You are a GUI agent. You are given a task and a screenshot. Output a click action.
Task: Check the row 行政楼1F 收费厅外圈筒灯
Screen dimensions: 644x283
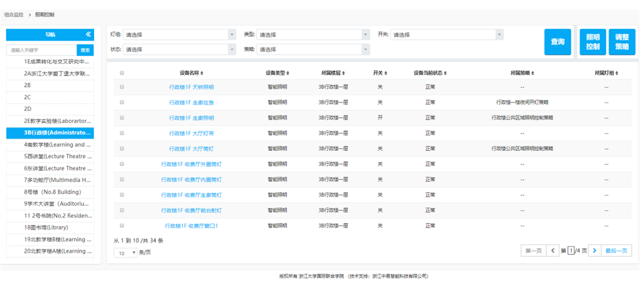pos(122,164)
